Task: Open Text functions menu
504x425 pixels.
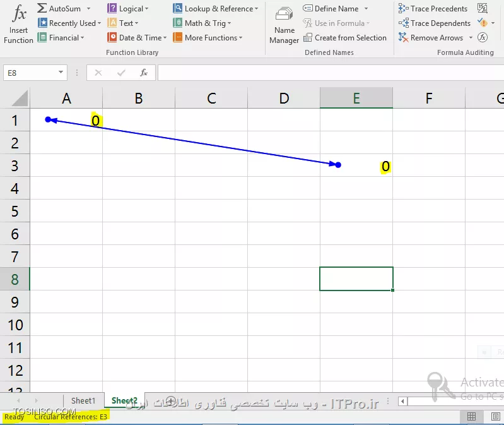Action: pyautogui.click(x=123, y=23)
